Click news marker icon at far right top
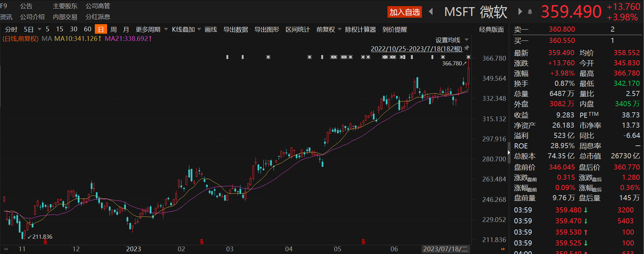The image size is (644, 254). (468, 57)
